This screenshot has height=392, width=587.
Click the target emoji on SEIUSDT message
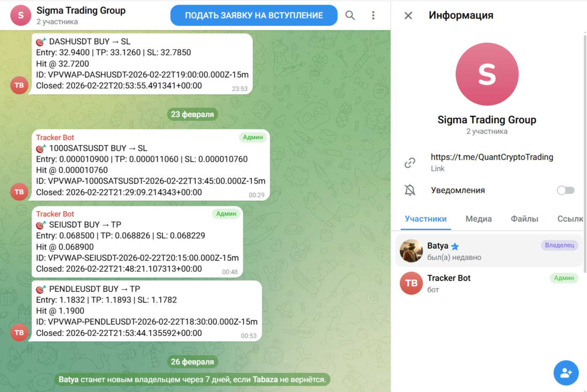tap(41, 225)
